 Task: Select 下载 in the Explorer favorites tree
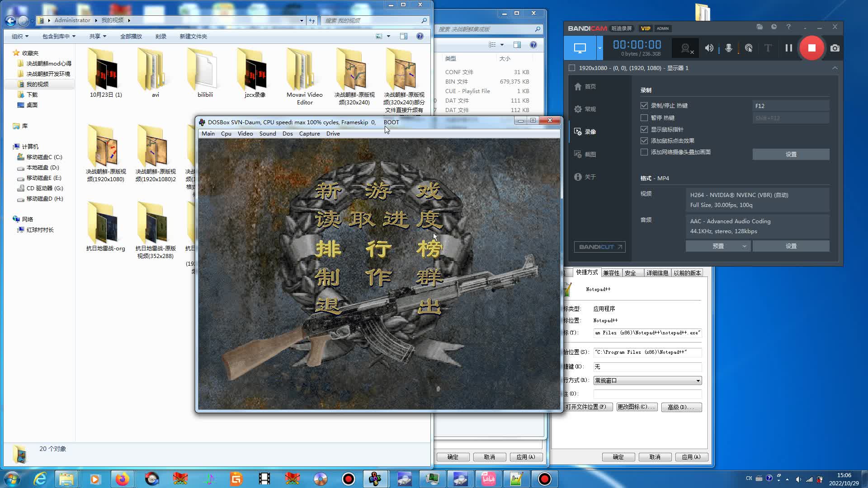[32, 95]
